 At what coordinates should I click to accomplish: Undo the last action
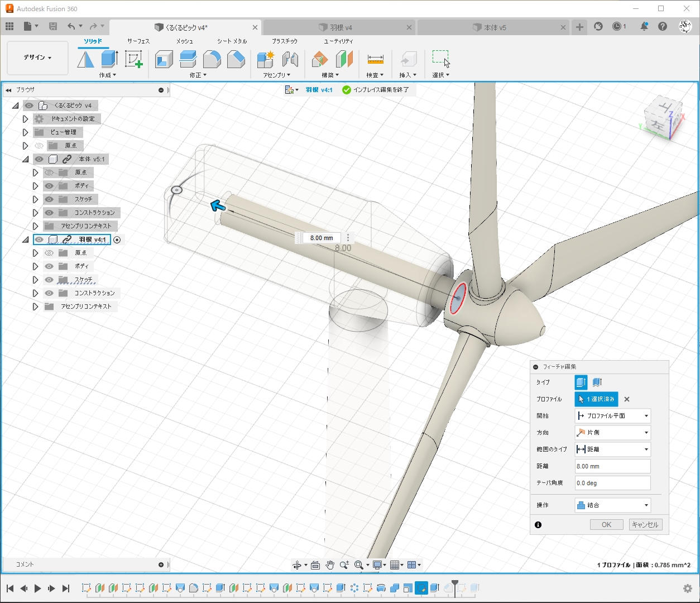pos(71,26)
